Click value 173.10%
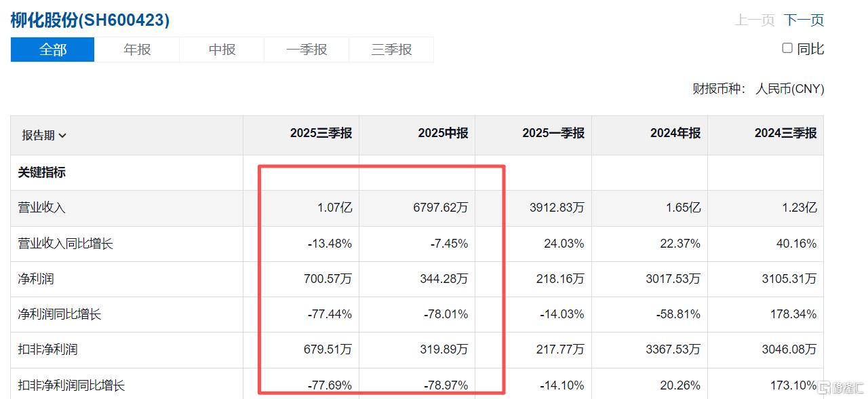This screenshot has width=868, height=399. pos(794,385)
